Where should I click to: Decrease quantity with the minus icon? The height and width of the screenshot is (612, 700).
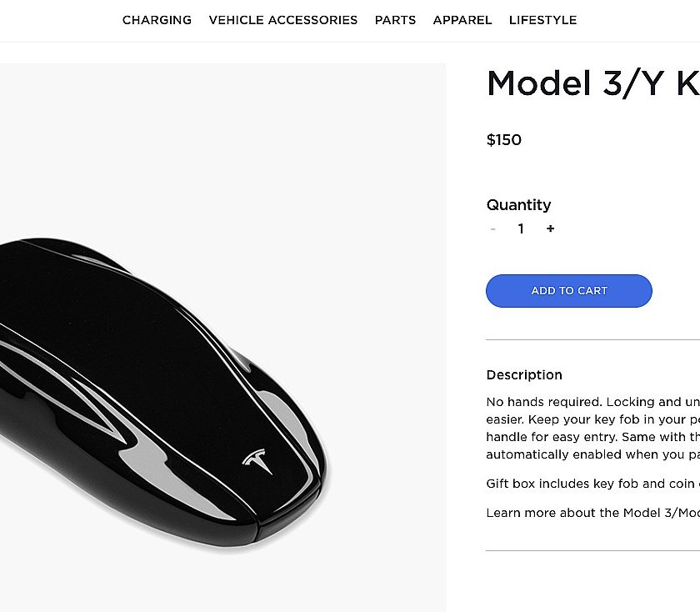point(492,229)
